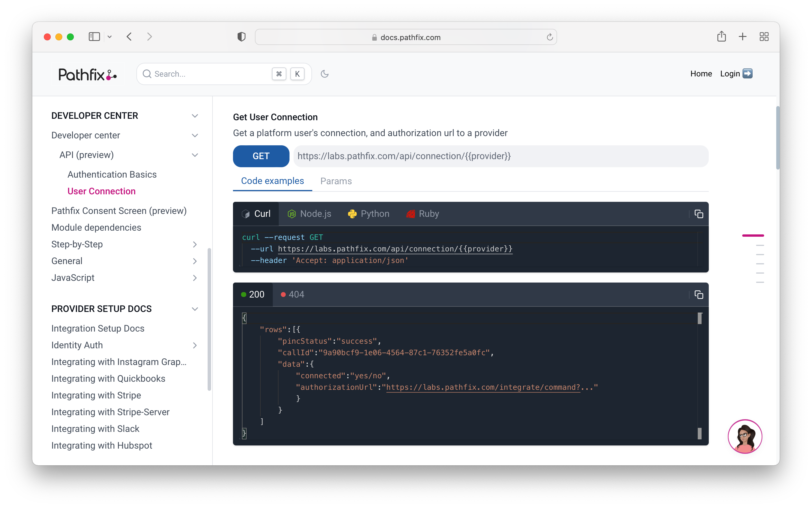Open Integrating with Stripe-Server page
812x508 pixels.
(x=110, y=412)
